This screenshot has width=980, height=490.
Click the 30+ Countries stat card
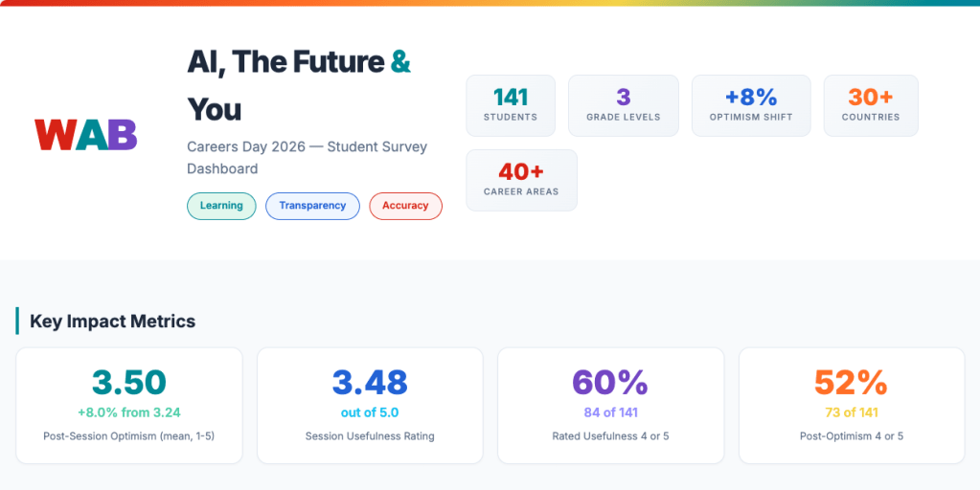click(x=870, y=105)
